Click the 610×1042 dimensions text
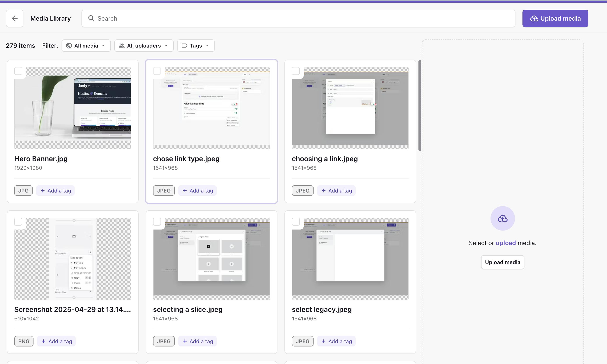This screenshot has height=364, width=607. point(26,319)
